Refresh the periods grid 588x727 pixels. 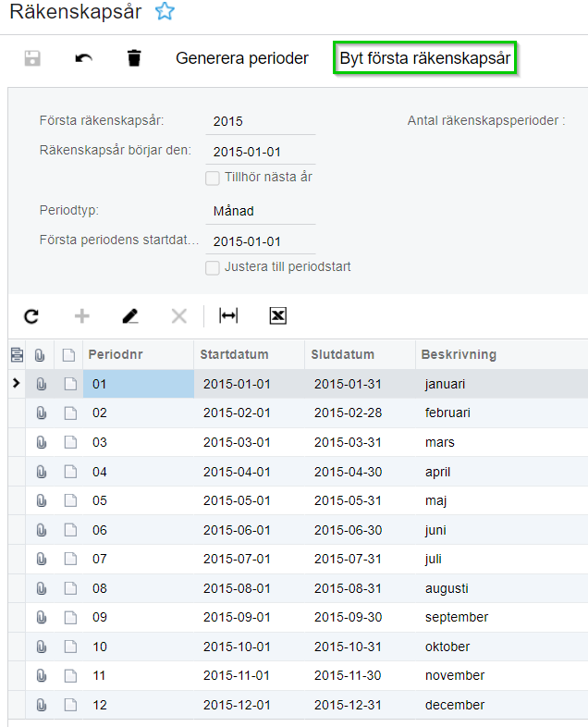(x=31, y=316)
